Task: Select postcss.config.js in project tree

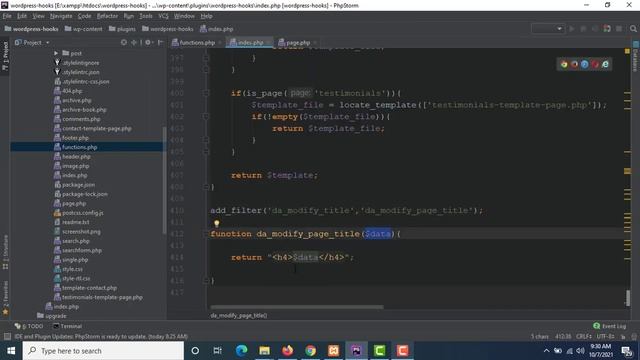Action: pyautogui.click(x=83, y=213)
